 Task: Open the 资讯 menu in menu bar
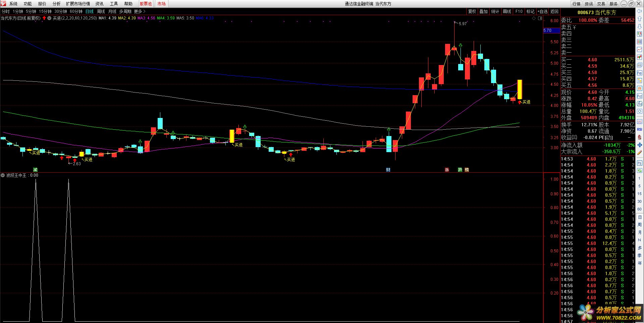coord(100,4)
